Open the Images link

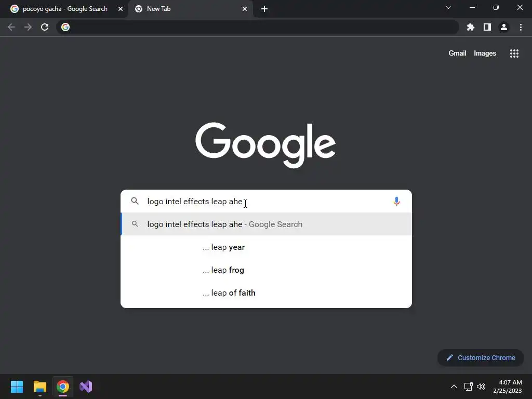click(x=485, y=54)
